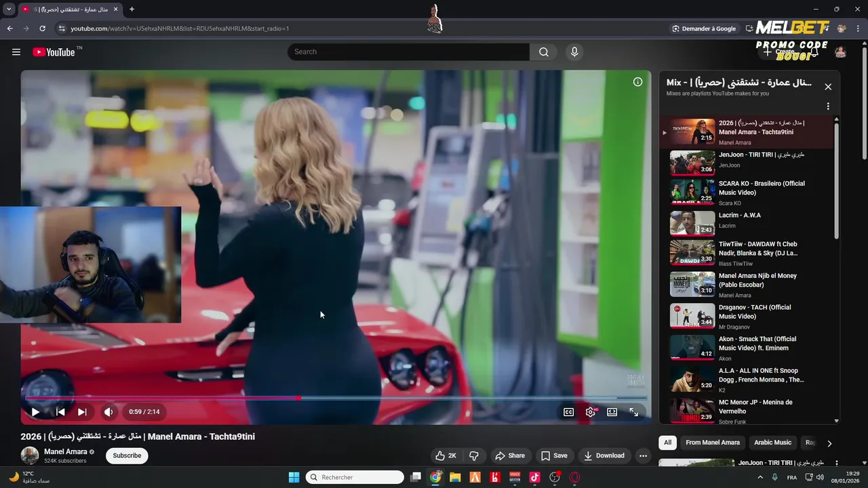
Task: Toggle closed captions (CC)
Action: point(568,411)
